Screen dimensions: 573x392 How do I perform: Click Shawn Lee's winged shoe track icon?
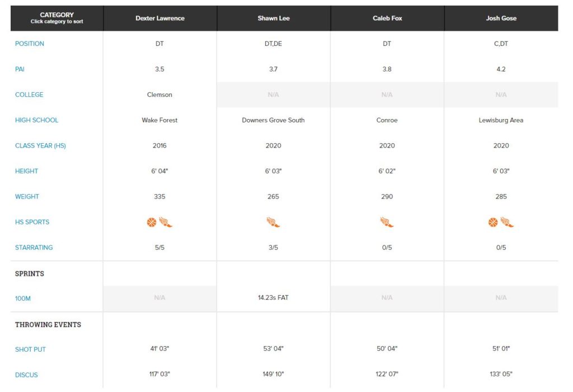click(x=273, y=222)
